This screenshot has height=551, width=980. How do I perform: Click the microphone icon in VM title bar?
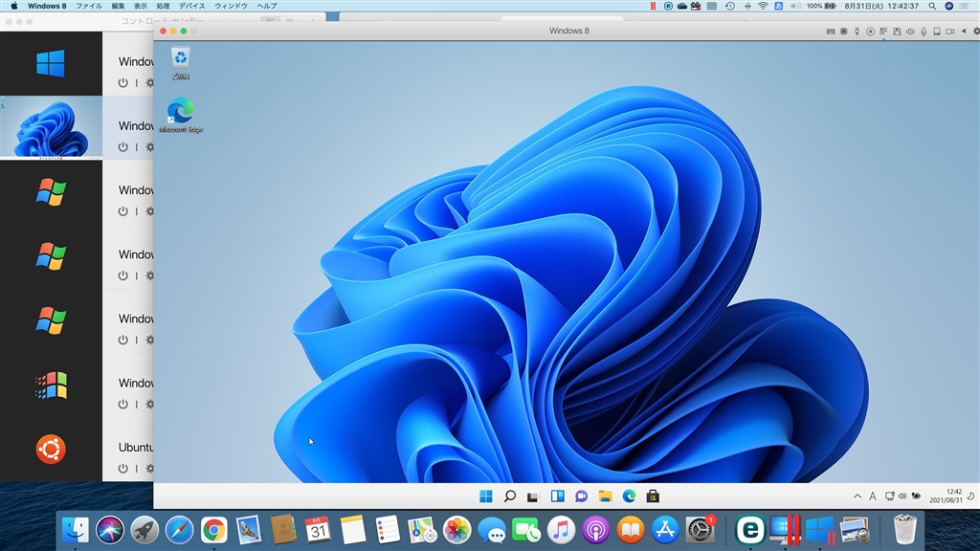pyautogui.click(x=924, y=32)
